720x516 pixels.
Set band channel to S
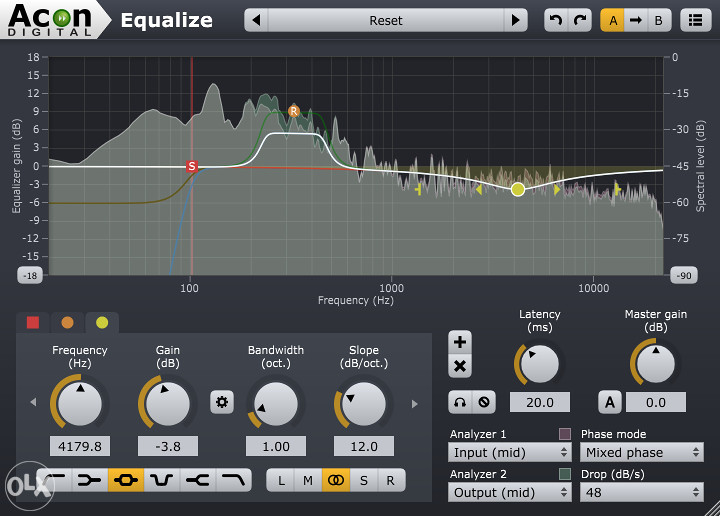[x=364, y=480]
